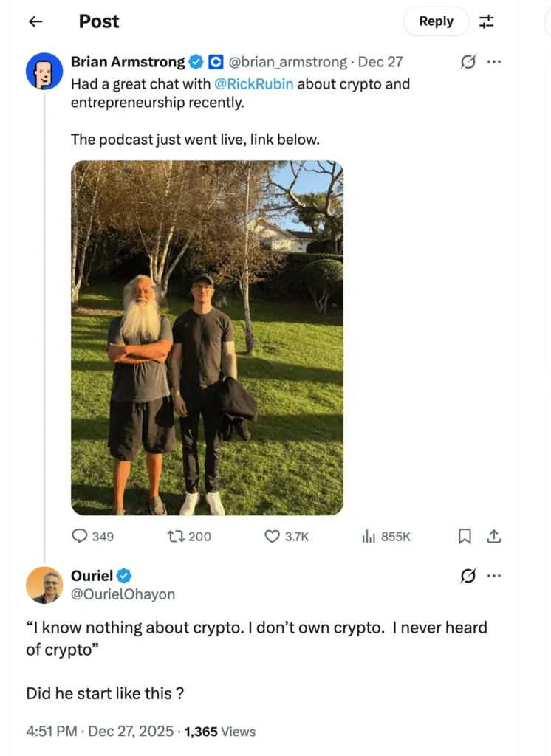Expand More menu on Brian Armstrong's post

point(494,62)
